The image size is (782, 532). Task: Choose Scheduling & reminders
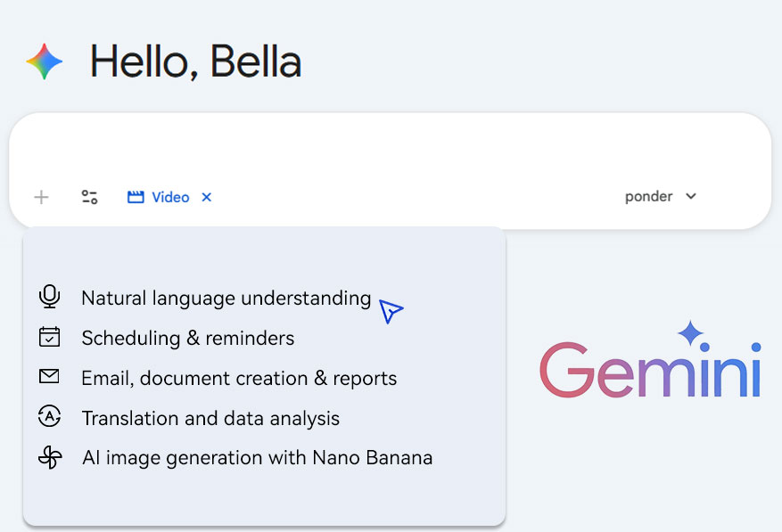tap(187, 338)
